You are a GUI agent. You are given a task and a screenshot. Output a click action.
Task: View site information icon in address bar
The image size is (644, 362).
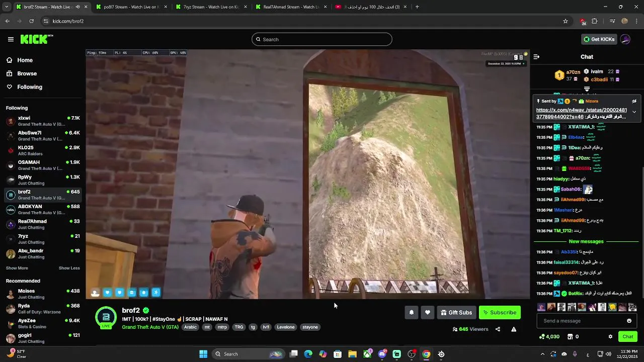click(x=46, y=21)
